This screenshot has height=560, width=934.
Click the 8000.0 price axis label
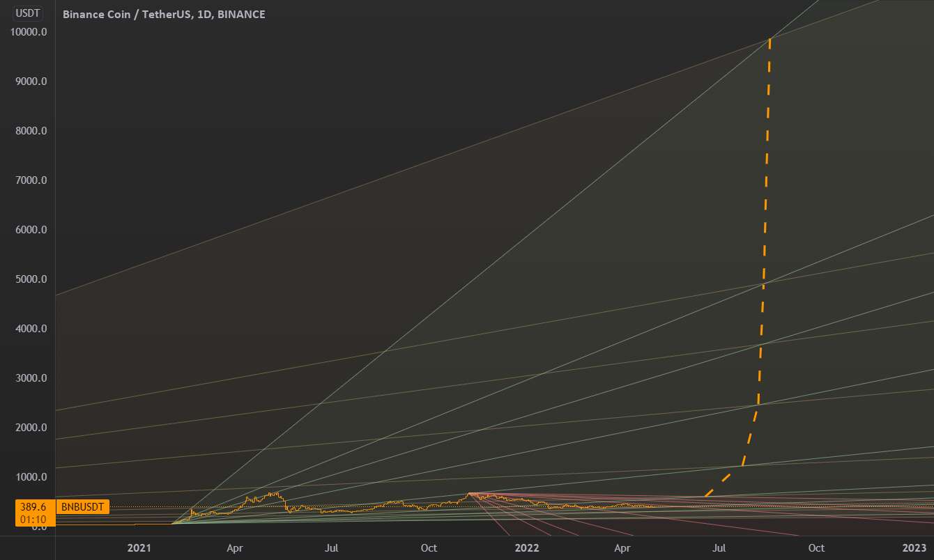point(31,131)
